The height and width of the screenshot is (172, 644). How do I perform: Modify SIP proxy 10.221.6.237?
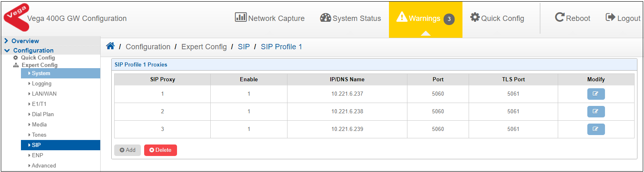(596, 94)
